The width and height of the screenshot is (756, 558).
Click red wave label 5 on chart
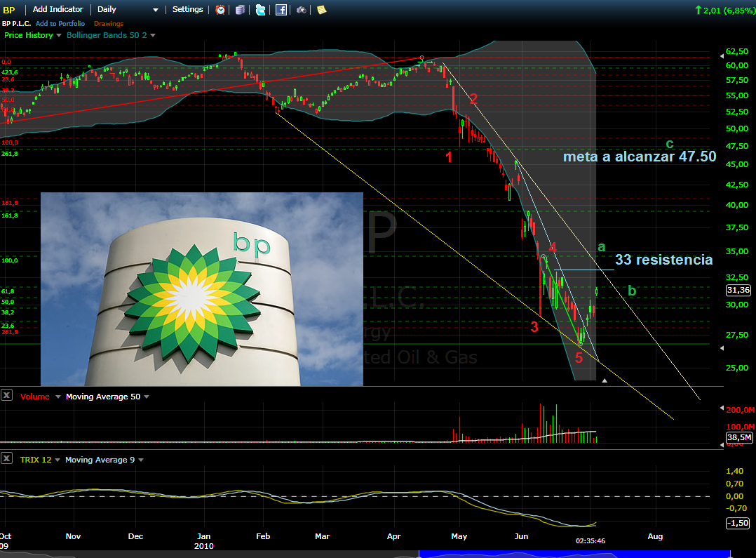[579, 358]
